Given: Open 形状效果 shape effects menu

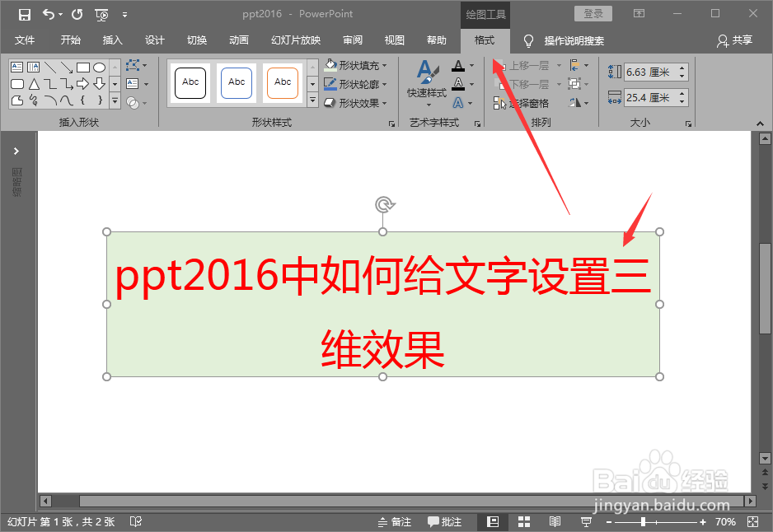Looking at the screenshot, I should pyautogui.click(x=355, y=103).
